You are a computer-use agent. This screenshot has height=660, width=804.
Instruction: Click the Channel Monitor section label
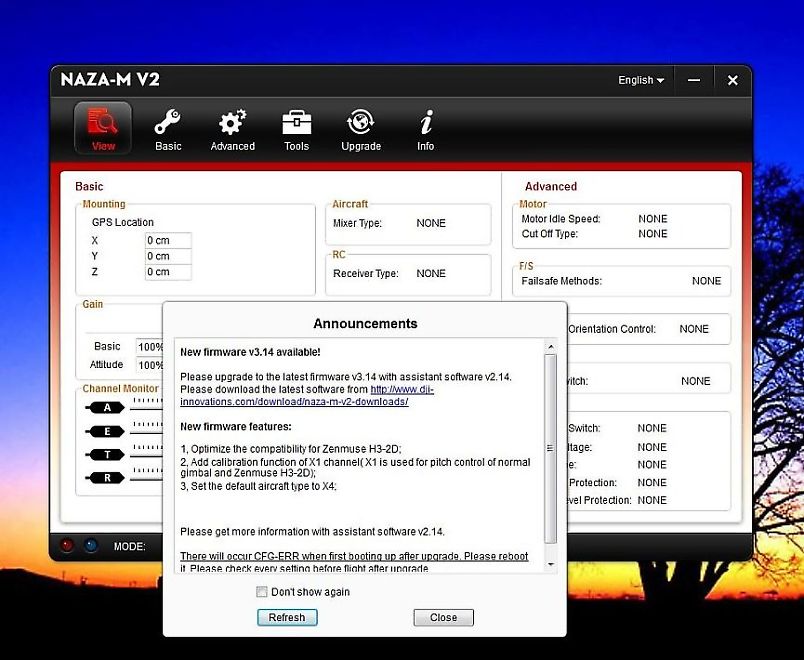[120, 389]
